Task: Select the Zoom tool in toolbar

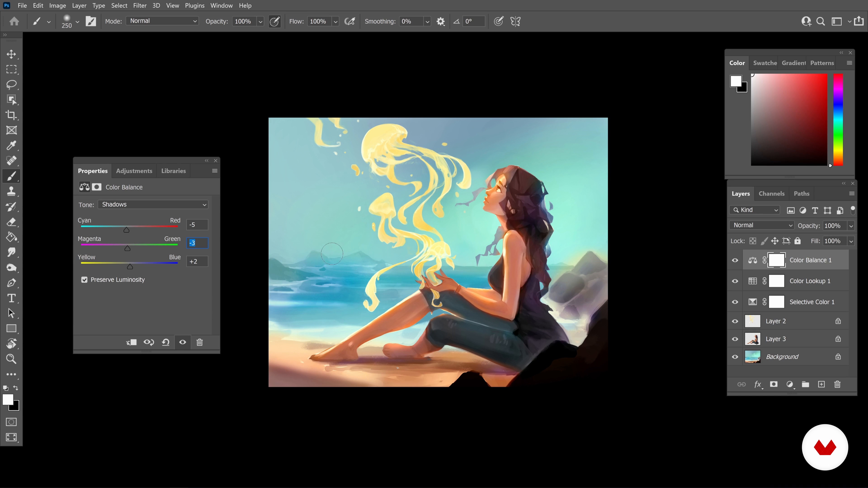Action: (x=12, y=359)
